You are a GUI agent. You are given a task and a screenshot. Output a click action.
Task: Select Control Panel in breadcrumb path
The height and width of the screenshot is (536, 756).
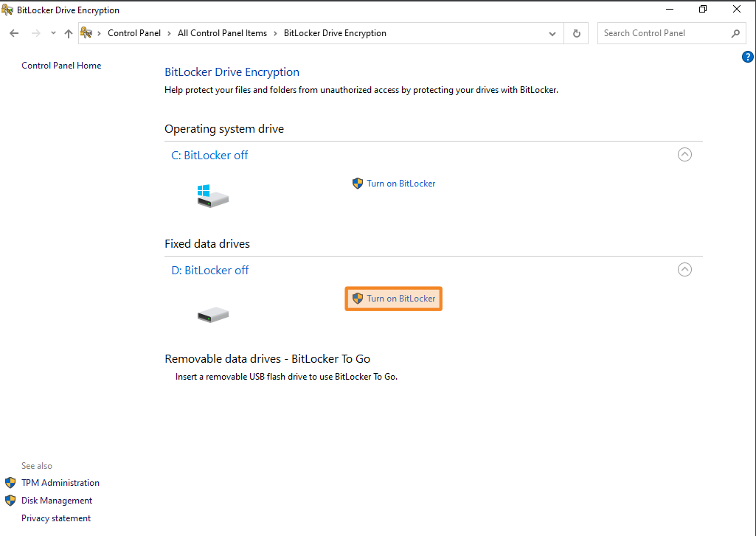(134, 33)
